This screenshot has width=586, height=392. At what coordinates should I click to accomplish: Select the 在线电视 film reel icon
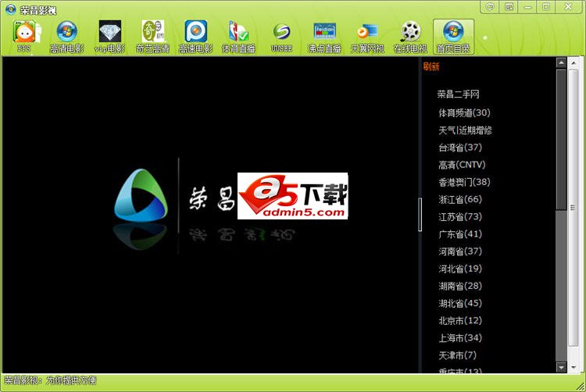click(x=410, y=37)
